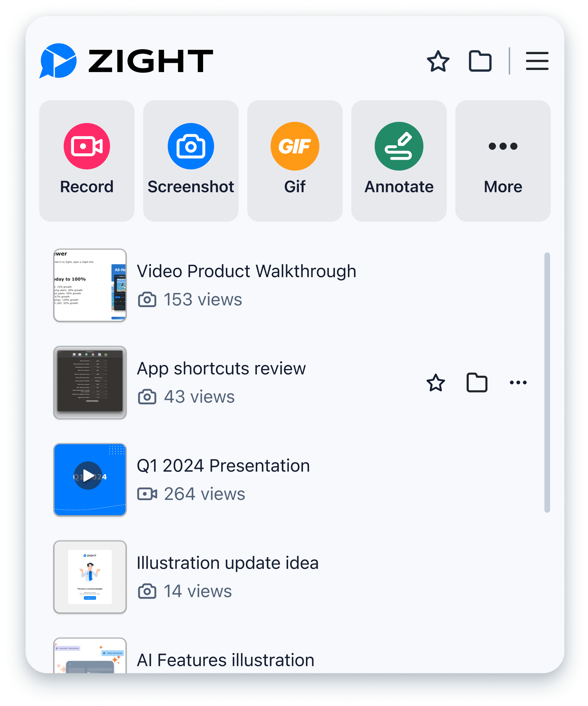Click the App shortcuts review thumbnail
This screenshot has height=706, width=588.
(x=90, y=382)
